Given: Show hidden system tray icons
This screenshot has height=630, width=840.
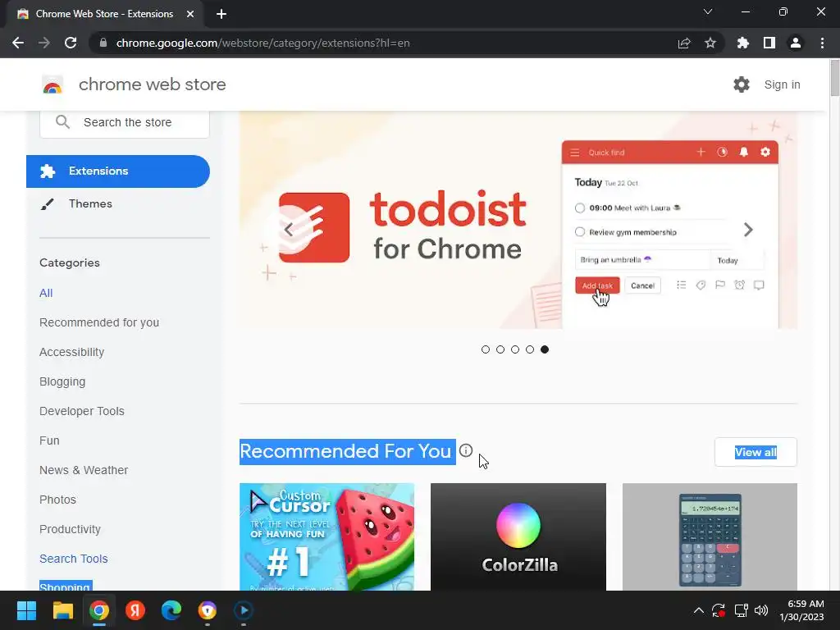Looking at the screenshot, I should (699, 610).
